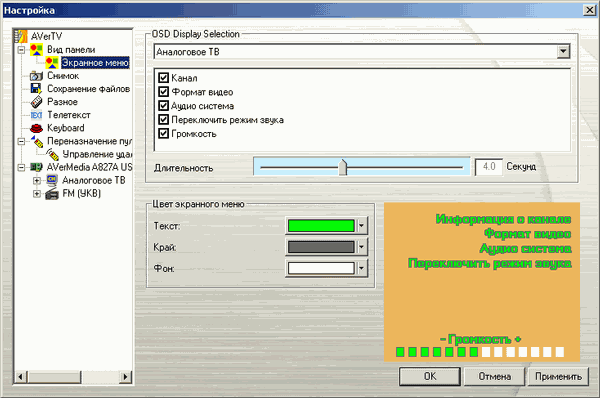Select the Аналоговое ТВ monitor icon
This screenshot has height=398, width=600.
(x=52, y=180)
